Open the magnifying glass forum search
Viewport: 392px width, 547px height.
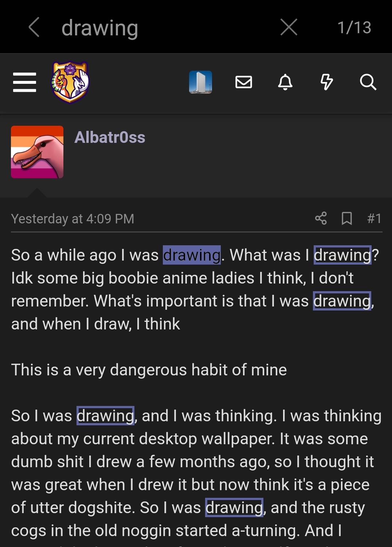(368, 82)
